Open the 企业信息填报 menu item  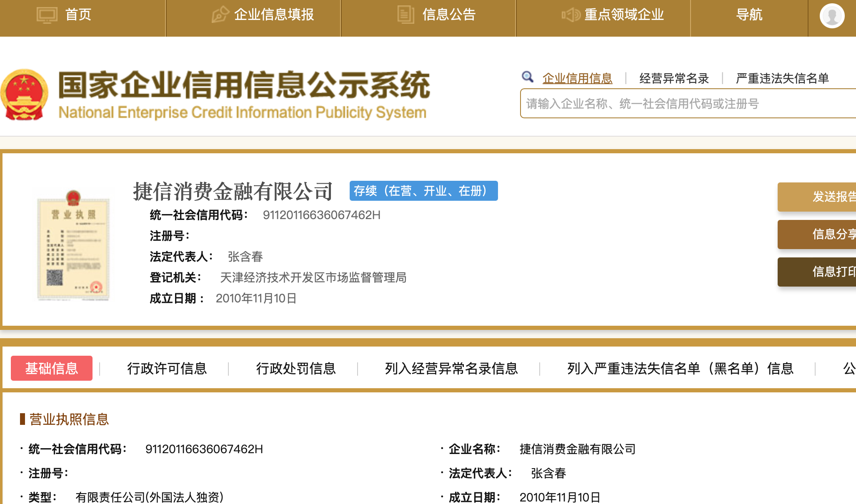coord(274,15)
